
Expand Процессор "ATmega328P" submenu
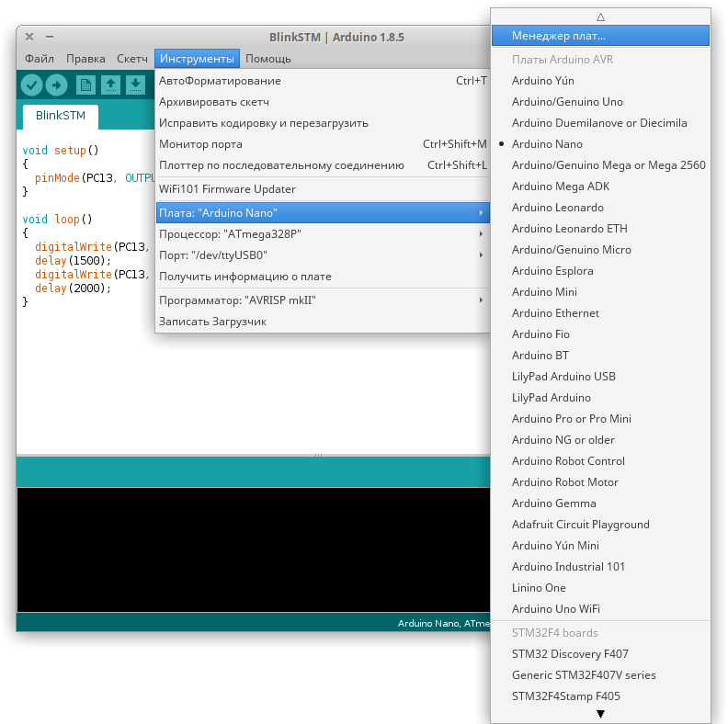323,234
